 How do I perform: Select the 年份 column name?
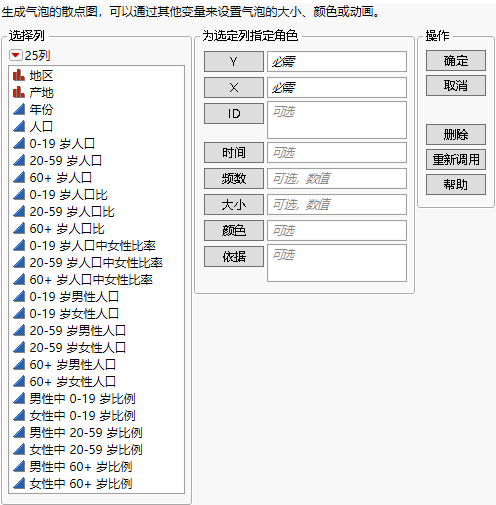41,109
